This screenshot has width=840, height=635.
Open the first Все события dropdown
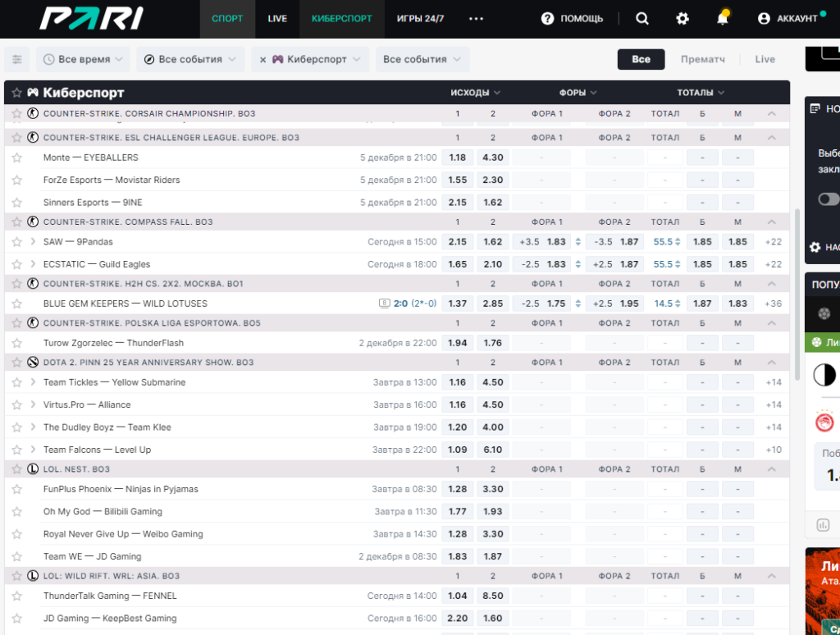(x=190, y=60)
